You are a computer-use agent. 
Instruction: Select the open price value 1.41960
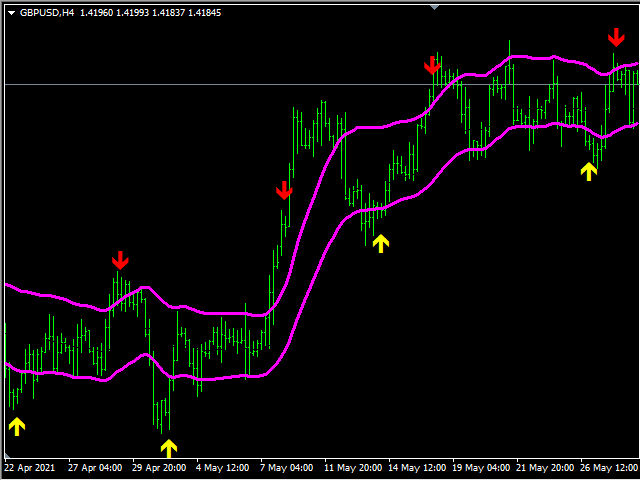[96, 13]
